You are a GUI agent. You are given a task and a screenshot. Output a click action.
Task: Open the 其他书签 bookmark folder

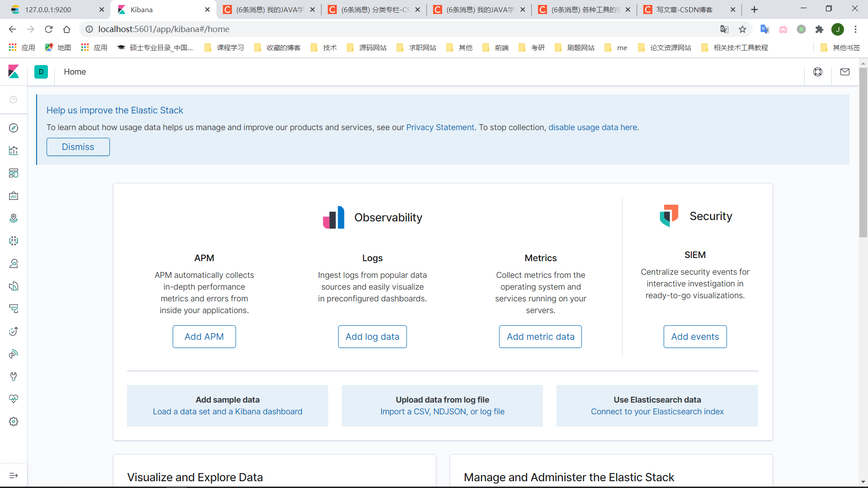pyautogui.click(x=840, y=48)
